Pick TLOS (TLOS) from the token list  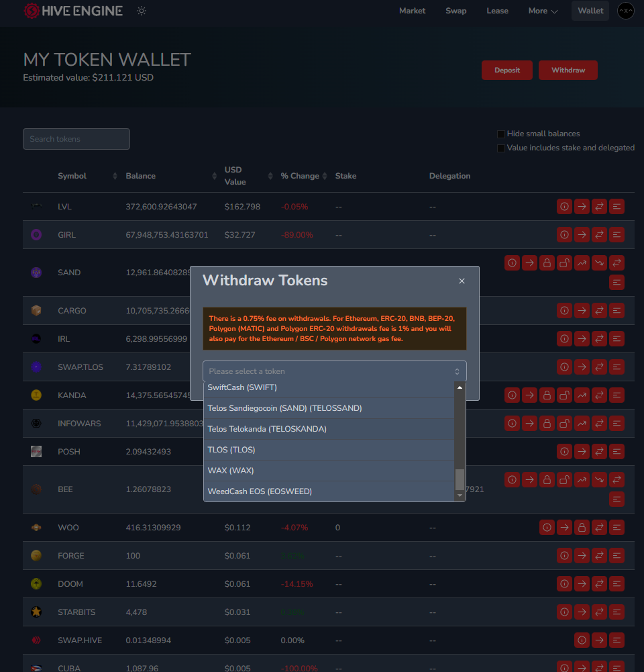[x=329, y=450]
